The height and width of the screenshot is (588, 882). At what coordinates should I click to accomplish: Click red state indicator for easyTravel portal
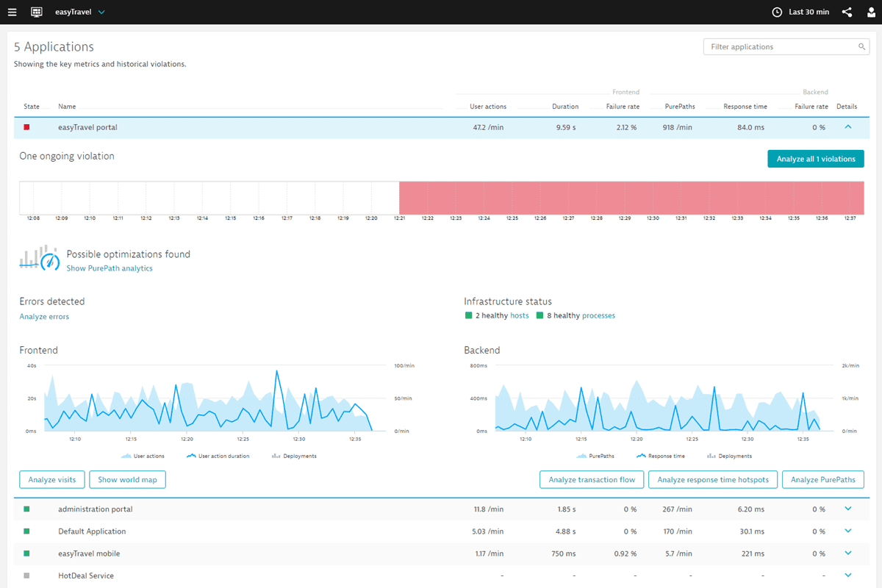26,127
